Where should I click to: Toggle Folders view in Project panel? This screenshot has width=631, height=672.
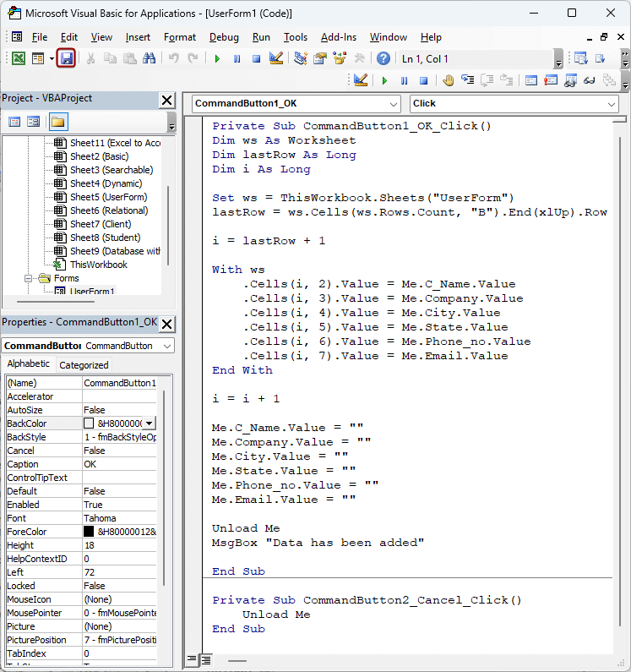click(x=57, y=122)
